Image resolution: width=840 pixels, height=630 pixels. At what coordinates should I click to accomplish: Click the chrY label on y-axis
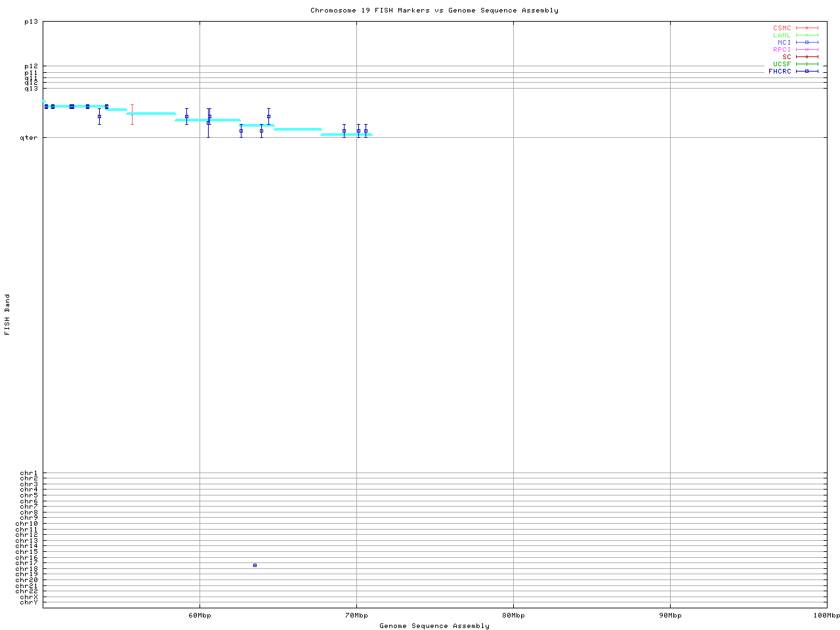[x=29, y=602]
